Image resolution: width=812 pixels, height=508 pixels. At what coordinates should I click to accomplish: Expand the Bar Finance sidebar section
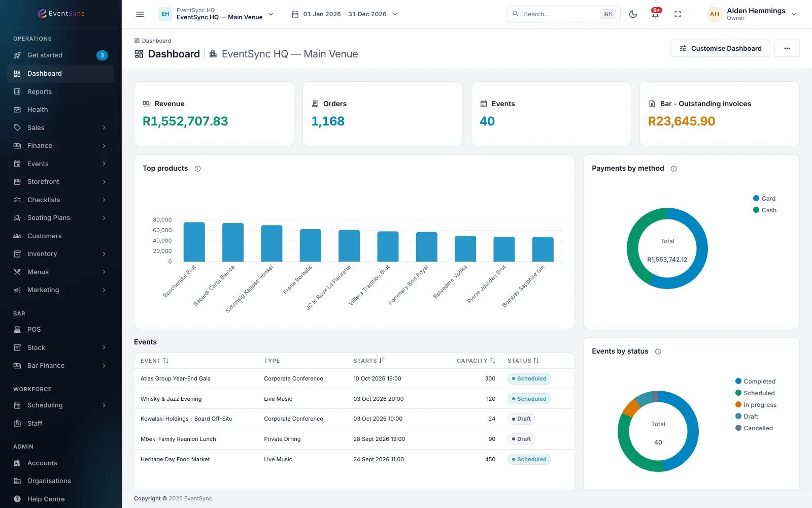(x=61, y=366)
